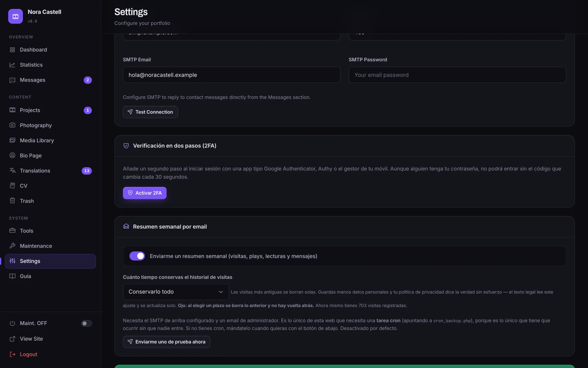Click the Tools briefcase icon
The width and height of the screenshot is (588, 368).
[x=12, y=231]
